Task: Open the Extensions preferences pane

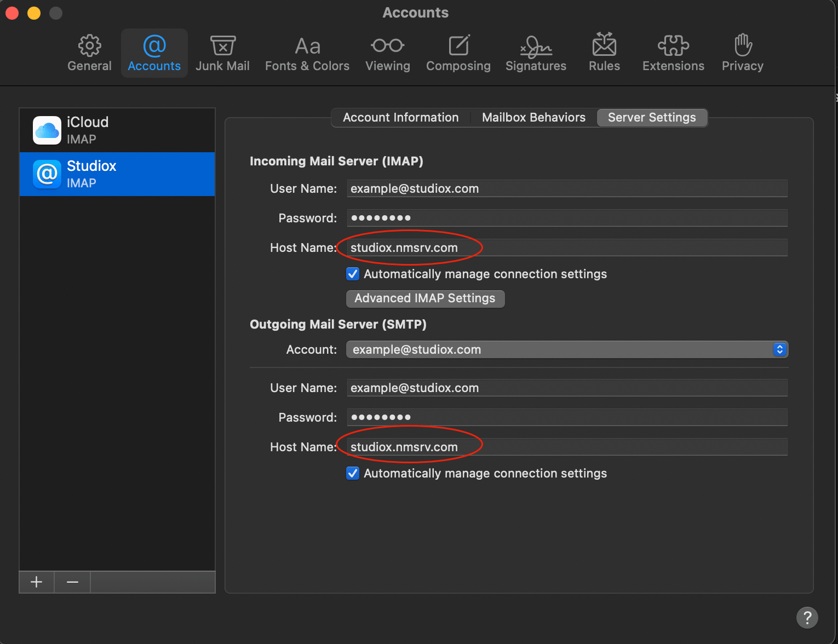Action: point(673,53)
